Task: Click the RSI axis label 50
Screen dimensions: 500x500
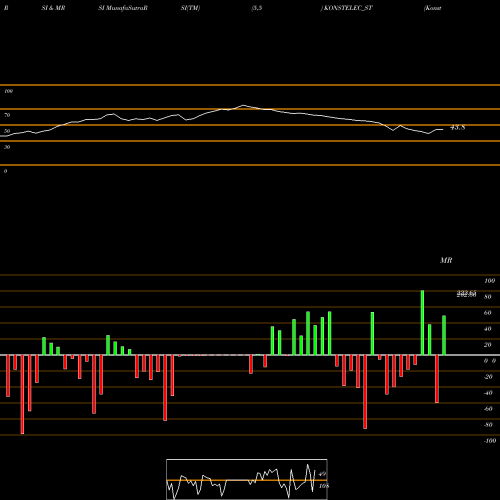Action: tap(7, 131)
